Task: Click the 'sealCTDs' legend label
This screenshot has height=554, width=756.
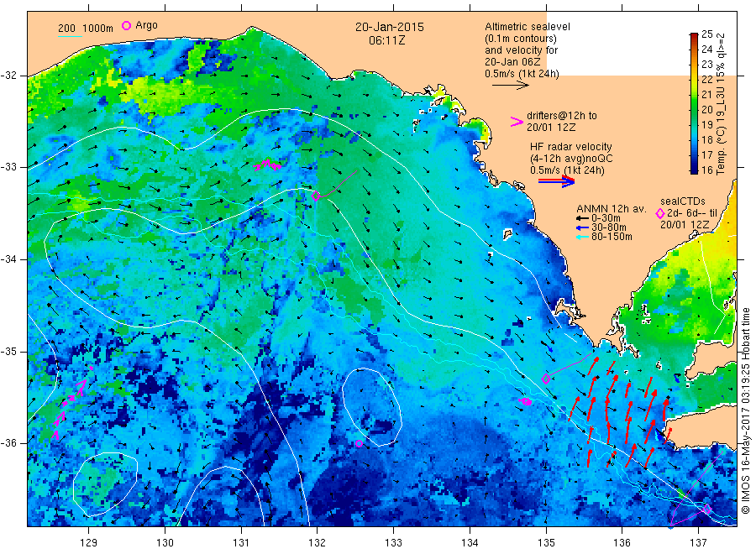Action: tap(683, 201)
